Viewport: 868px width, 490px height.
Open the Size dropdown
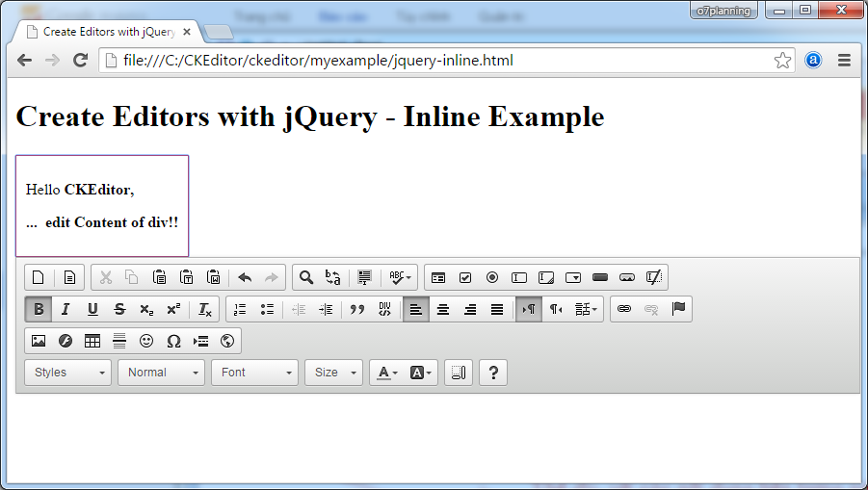point(333,373)
